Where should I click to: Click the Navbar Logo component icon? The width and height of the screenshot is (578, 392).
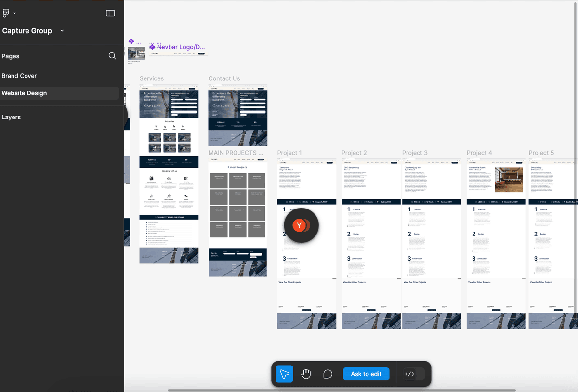(152, 47)
